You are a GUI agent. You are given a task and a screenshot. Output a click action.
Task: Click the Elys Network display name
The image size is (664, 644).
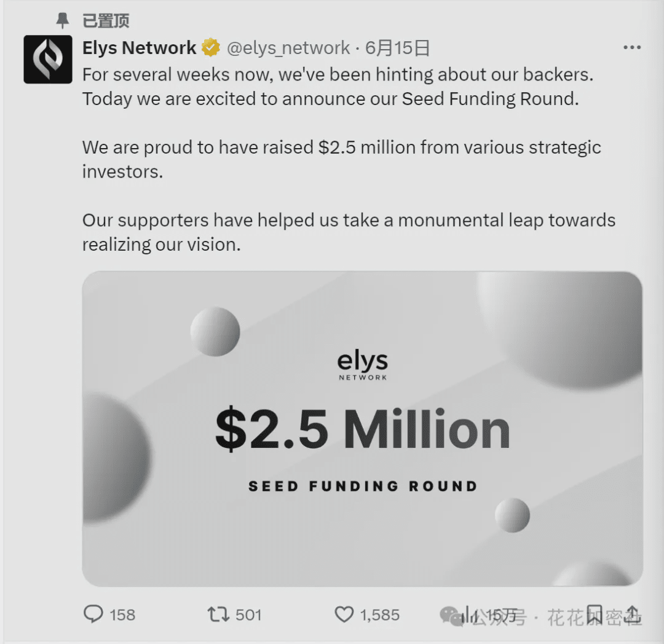coord(139,47)
